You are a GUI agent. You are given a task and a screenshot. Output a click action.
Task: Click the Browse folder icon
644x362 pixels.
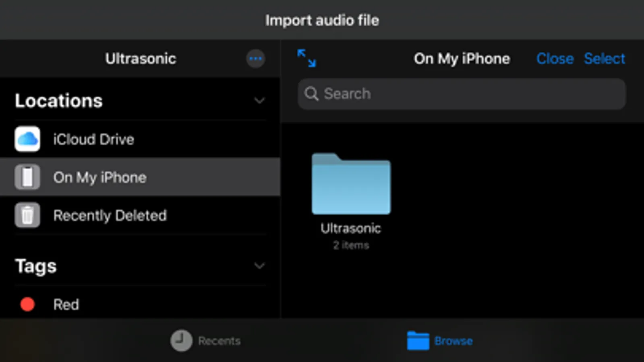418,340
